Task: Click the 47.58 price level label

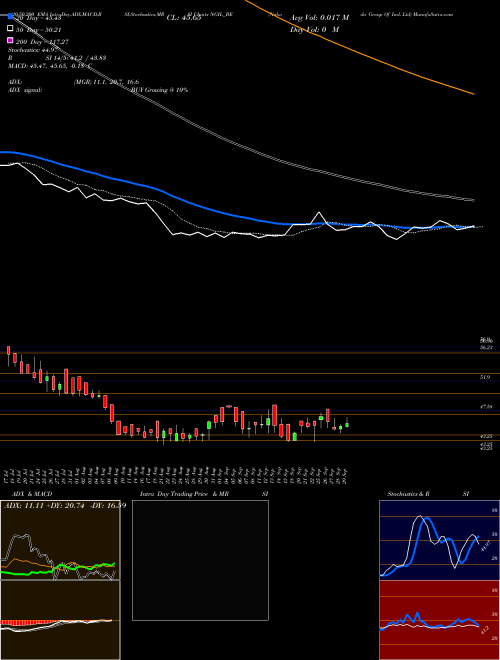Action: (x=486, y=407)
